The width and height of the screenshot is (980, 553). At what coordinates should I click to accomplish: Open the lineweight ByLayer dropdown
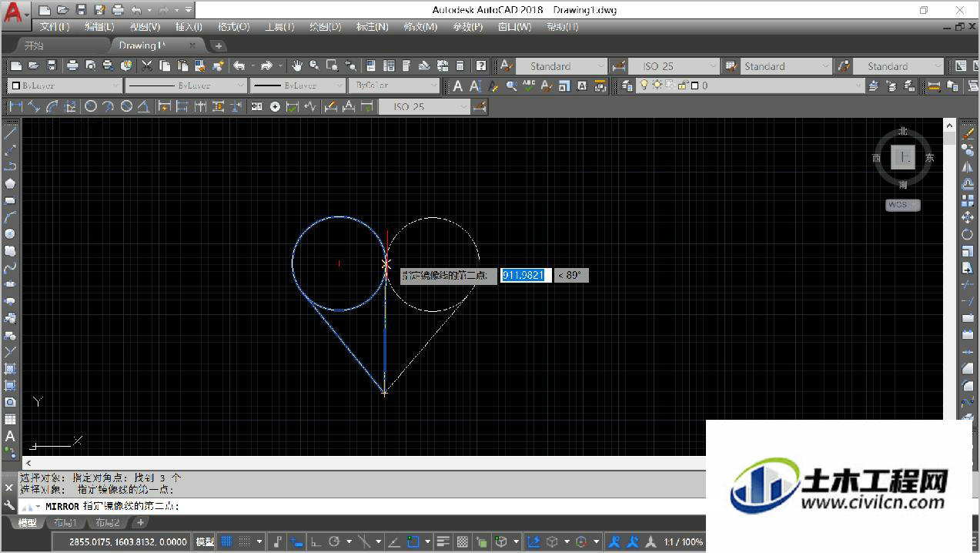[298, 85]
